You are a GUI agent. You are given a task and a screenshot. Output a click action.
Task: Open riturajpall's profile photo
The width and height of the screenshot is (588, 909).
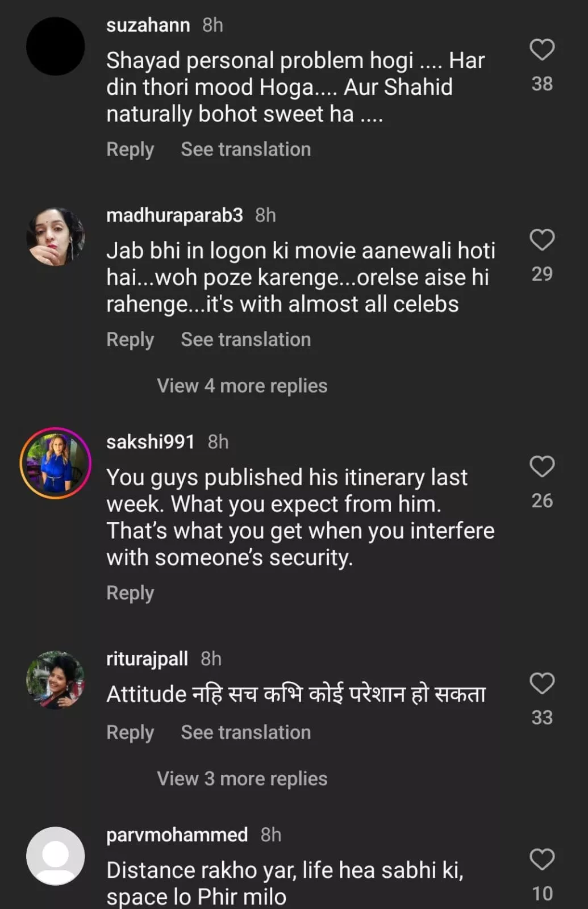click(x=56, y=680)
